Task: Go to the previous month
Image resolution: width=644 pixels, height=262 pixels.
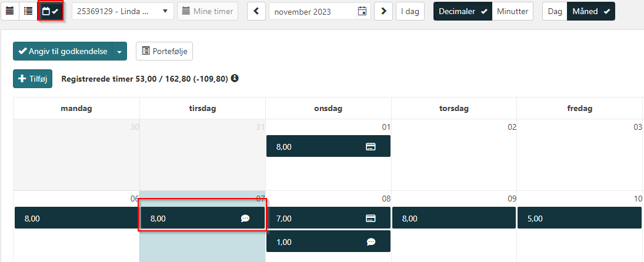Action: tap(256, 11)
